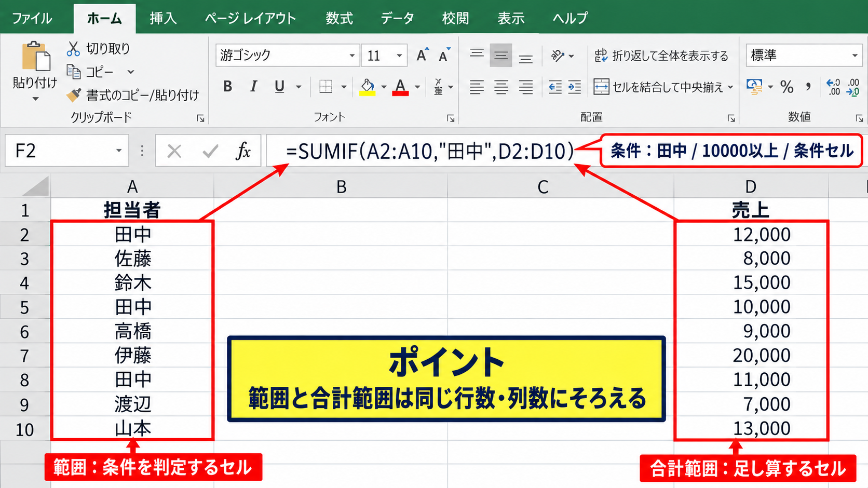Click Wrap Text (折り返して全体を表示する)

click(x=661, y=56)
